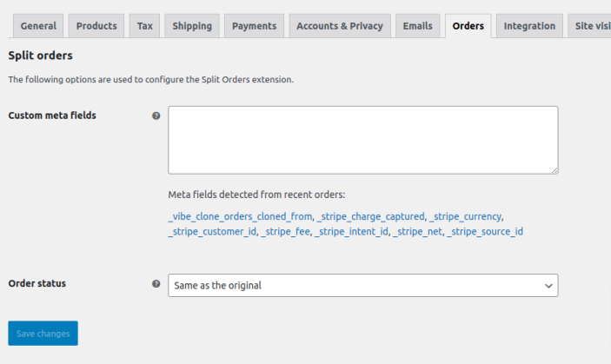This screenshot has width=611, height=364.
Task: Select the Shipping tab
Action: pos(192,26)
